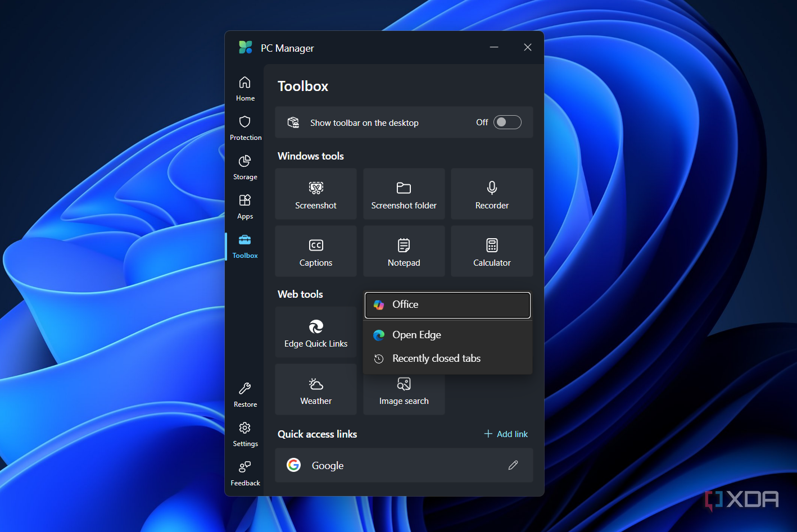Minimize the PC Manager window
Screen dimensions: 797x532
click(x=494, y=47)
